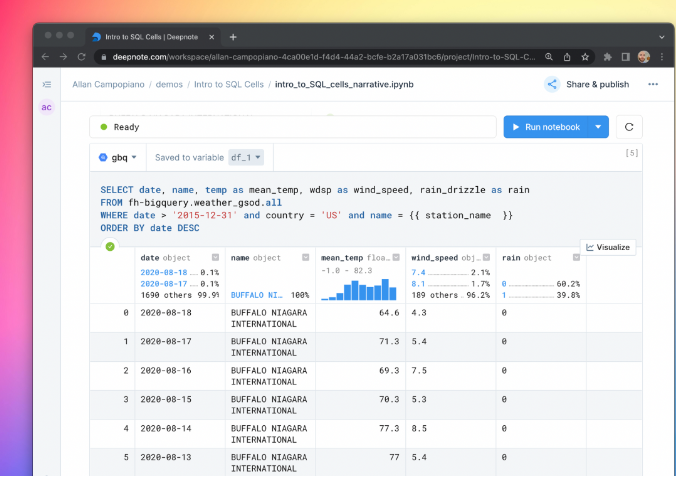Open the Intro to SQL Cells breadcrumb
Image resolution: width=678 pixels, height=478 pixels.
click(x=229, y=84)
